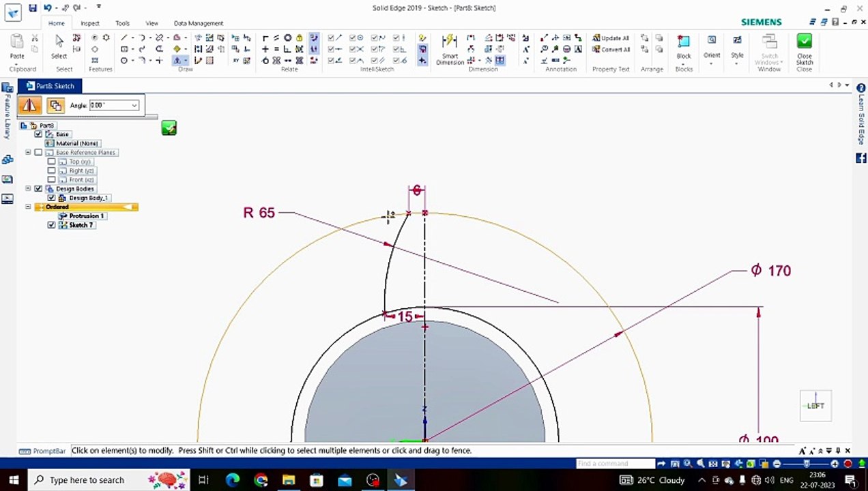Click the Paste clipboard icon
868x491 pixels.
17,42
